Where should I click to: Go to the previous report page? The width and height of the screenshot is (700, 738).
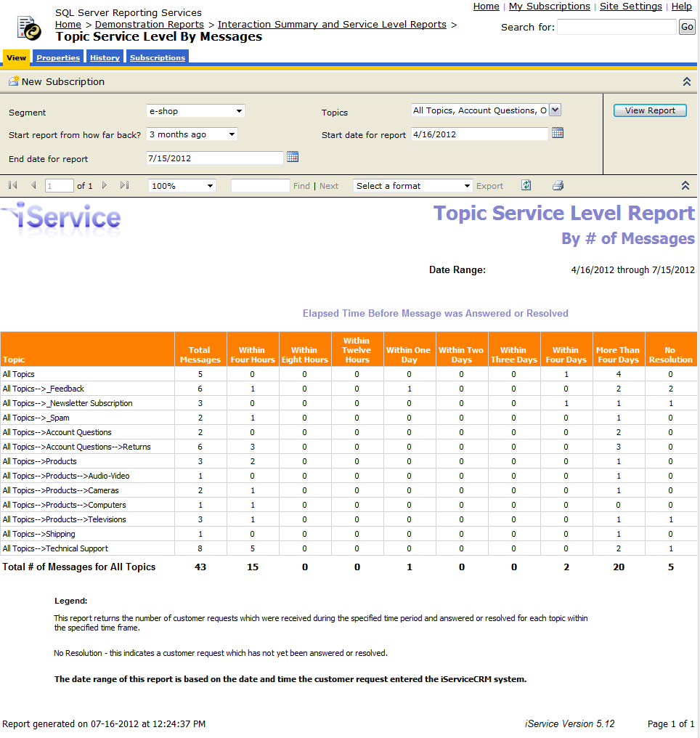[x=33, y=185]
